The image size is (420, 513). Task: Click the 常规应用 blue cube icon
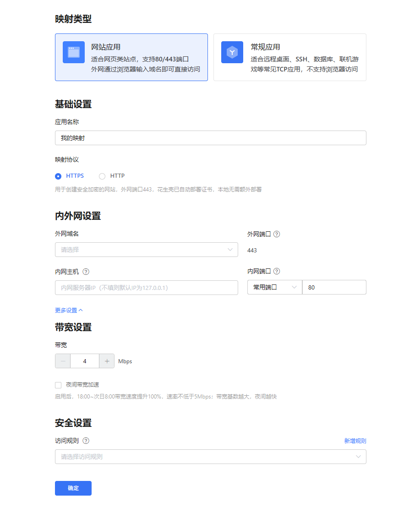pyautogui.click(x=232, y=52)
